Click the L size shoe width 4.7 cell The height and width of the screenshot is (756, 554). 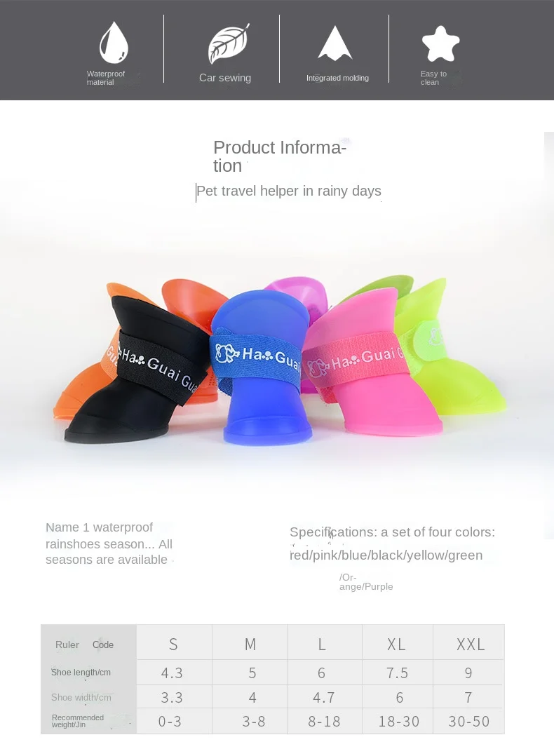point(323,697)
